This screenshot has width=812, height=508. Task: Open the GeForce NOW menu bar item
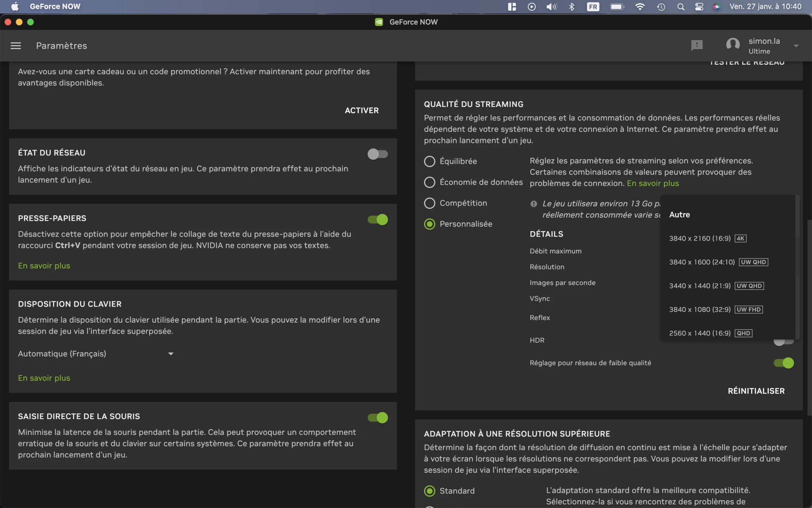pos(55,6)
